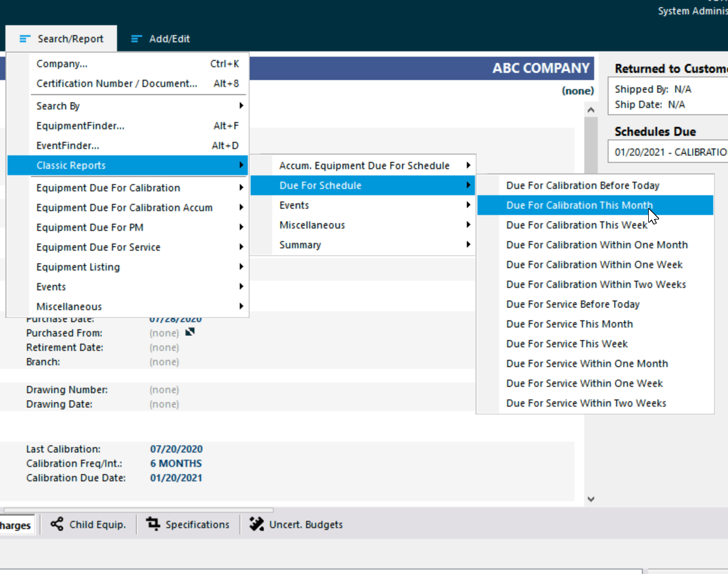This screenshot has width=728, height=574.
Task: Click the ABC COMPANY header
Action: pos(541,68)
